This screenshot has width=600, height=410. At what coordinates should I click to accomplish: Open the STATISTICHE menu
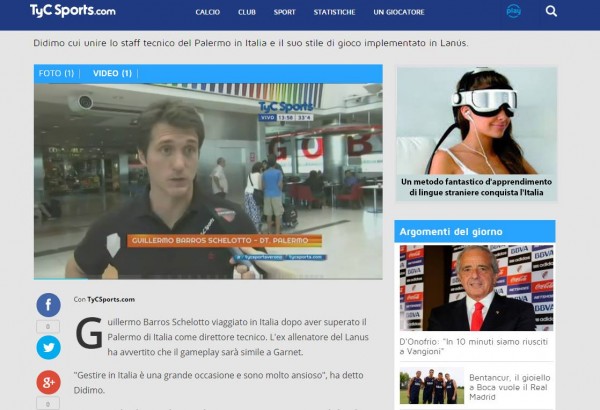point(334,12)
